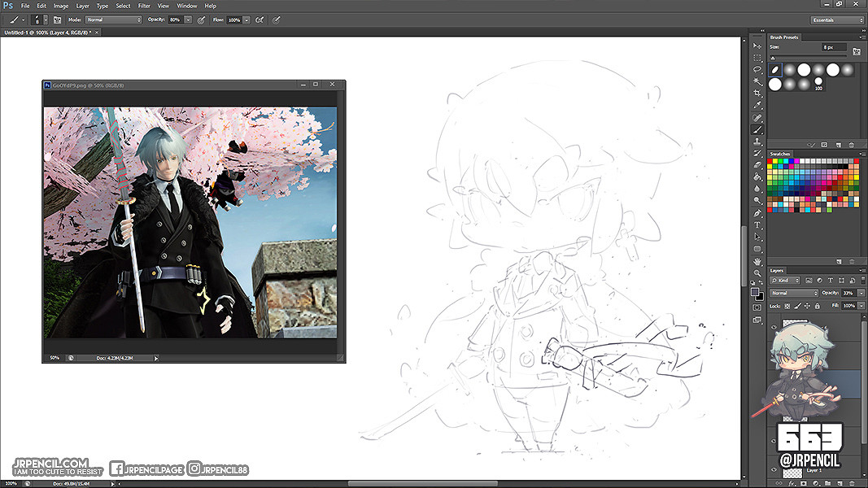Image resolution: width=868 pixels, height=488 pixels.
Task: Select the Rectangular Marquee tool
Action: [x=757, y=58]
